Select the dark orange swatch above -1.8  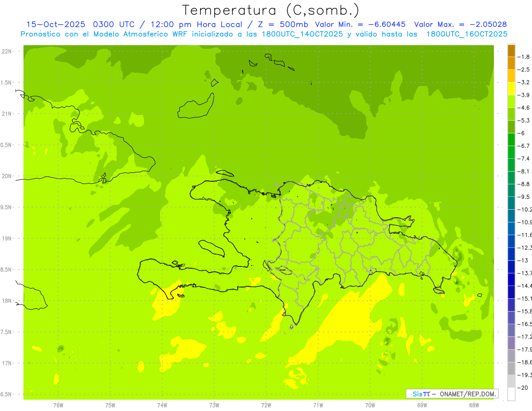(x=511, y=51)
